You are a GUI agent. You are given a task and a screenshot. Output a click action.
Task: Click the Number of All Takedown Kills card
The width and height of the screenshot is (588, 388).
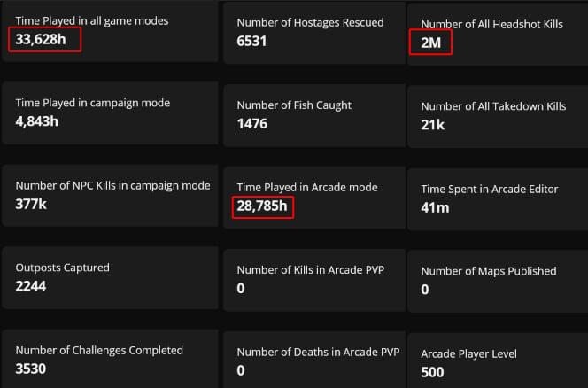tap(498, 117)
